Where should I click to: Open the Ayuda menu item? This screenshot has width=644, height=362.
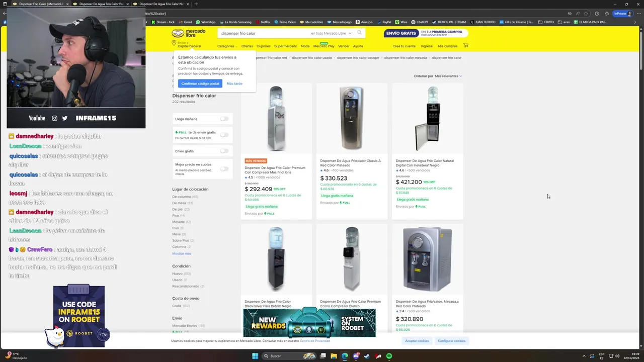358,46
